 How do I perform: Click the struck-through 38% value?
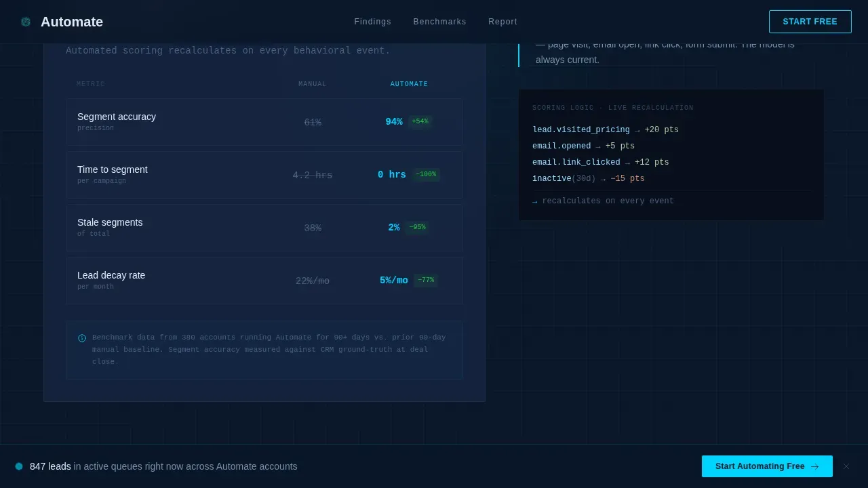click(313, 228)
